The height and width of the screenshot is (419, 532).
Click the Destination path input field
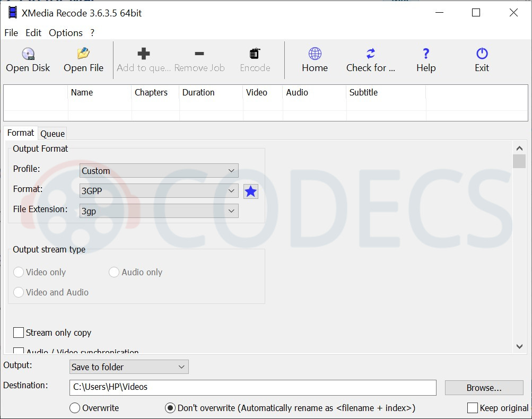[253, 388]
